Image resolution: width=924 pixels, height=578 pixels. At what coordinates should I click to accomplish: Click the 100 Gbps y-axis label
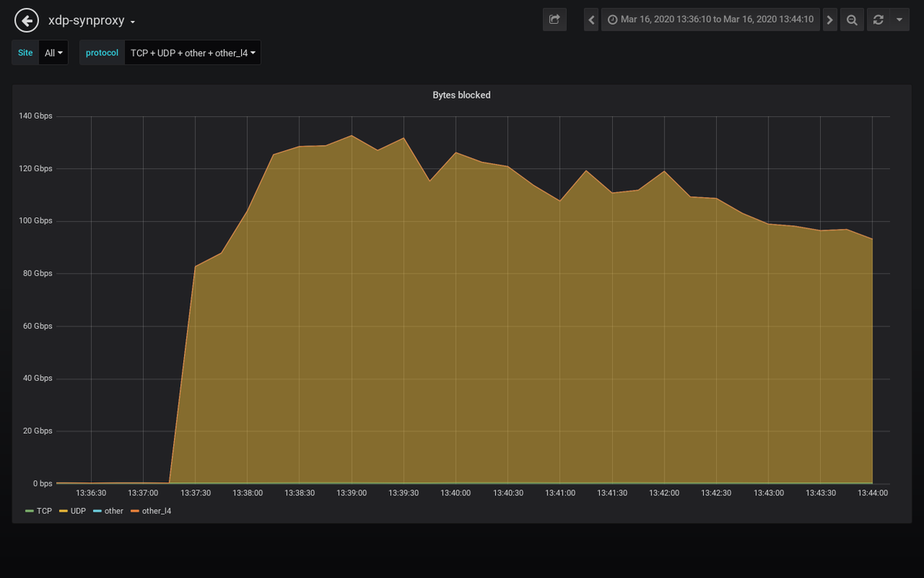click(x=35, y=220)
